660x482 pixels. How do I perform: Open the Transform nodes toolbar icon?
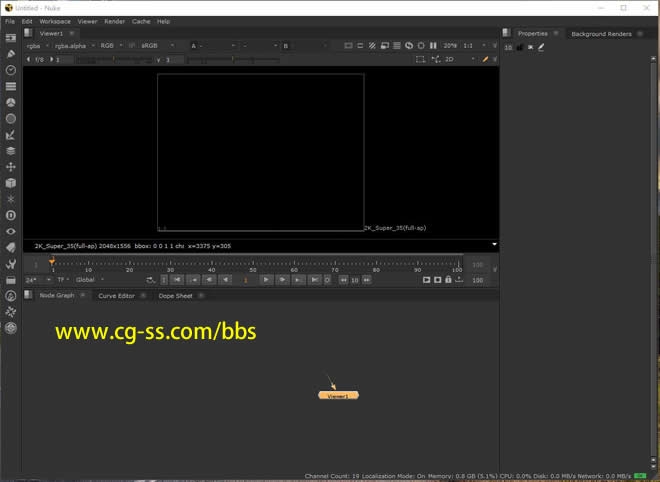tap(11, 166)
